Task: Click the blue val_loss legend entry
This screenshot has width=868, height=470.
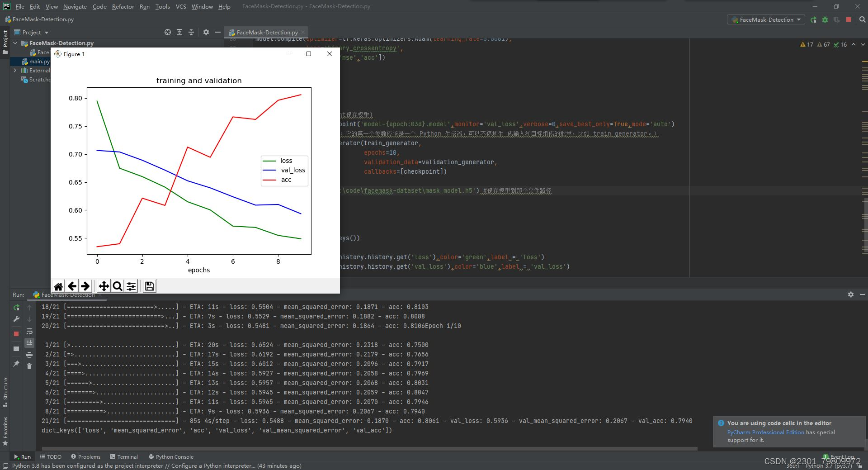Action: (284, 170)
